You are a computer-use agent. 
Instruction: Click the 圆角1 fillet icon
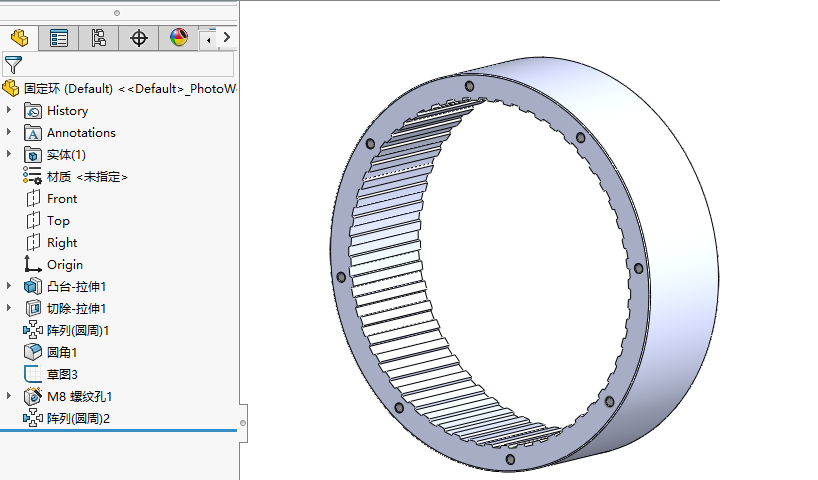click(x=32, y=352)
